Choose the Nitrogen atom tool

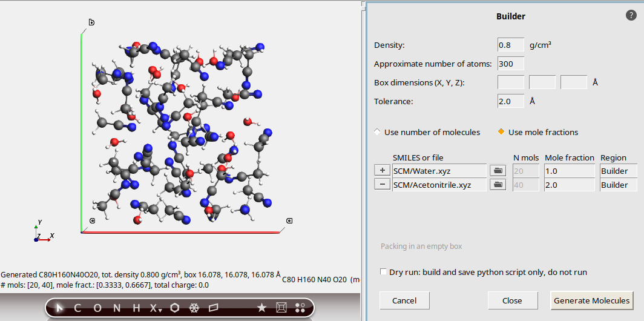point(117,308)
